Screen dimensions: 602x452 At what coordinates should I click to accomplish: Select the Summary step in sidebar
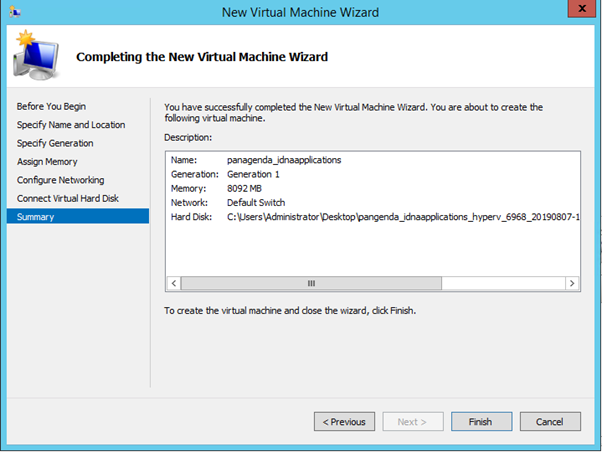coord(36,217)
